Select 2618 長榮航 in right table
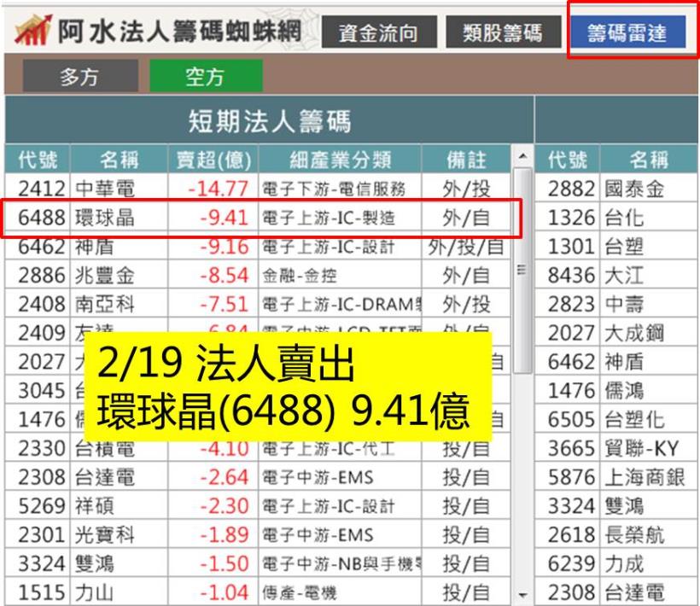Image resolution: width=700 pixels, height=606 pixels. coord(616,534)
